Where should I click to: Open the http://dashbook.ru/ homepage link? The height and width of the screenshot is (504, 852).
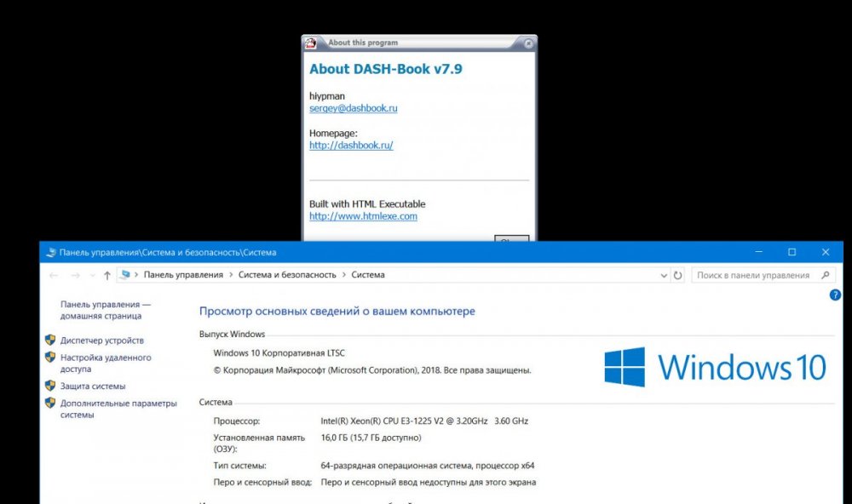click(351, 145)
